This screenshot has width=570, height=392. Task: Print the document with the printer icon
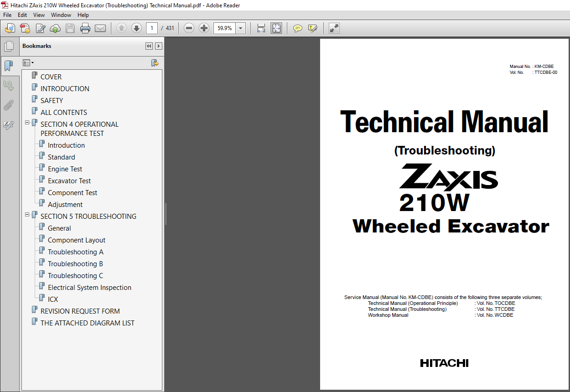[x=85, y=28]
